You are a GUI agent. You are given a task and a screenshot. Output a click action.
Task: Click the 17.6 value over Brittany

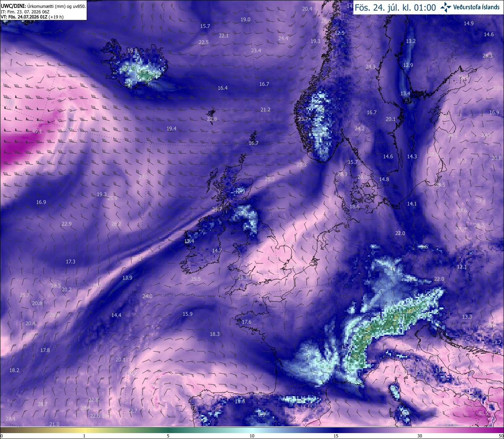[x=246, y=322]
